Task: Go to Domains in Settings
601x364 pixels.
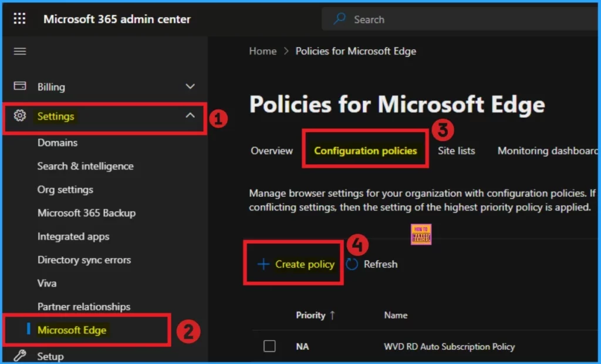Action: point(58,143)
